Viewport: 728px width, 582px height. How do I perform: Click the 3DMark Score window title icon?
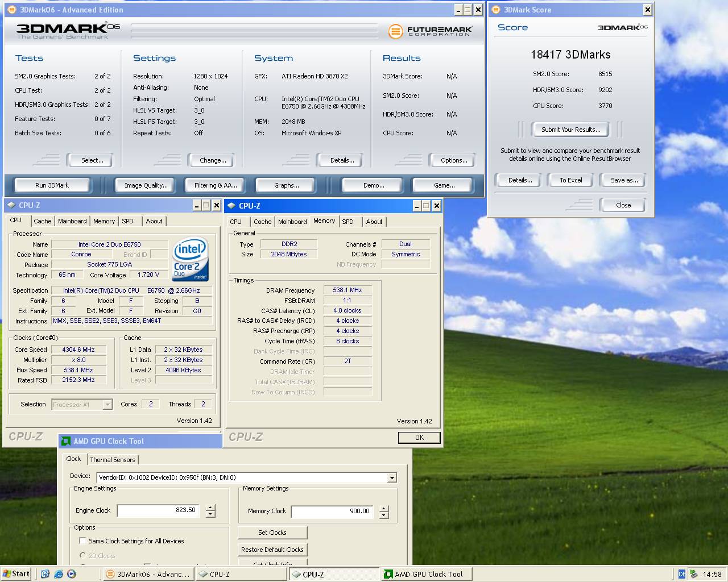coord(496,10)
